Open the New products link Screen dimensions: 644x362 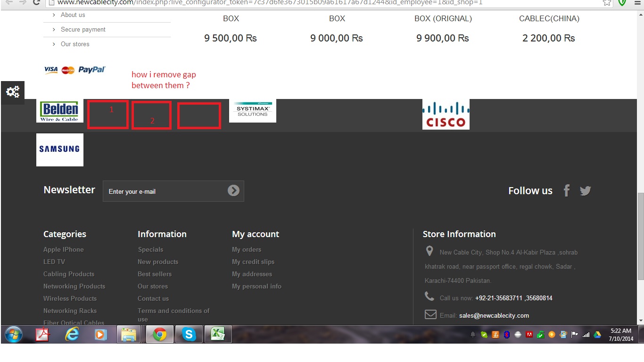[x=158, y=262]
